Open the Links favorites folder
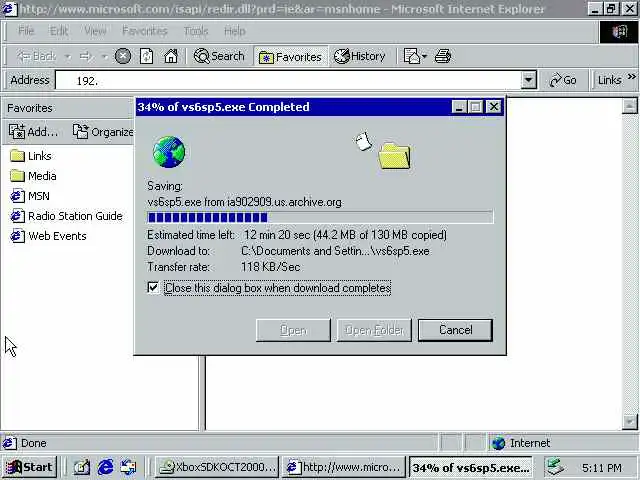The height and width of the screenshot is (480, 640). pos(31,156)
